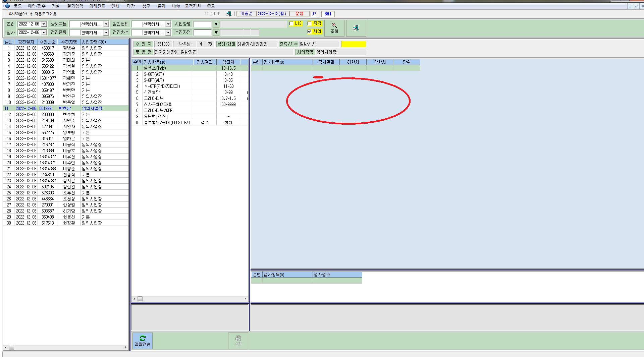Click the grayed 수정 edit icon
The image size is (644, 362).
pos(238,341)
